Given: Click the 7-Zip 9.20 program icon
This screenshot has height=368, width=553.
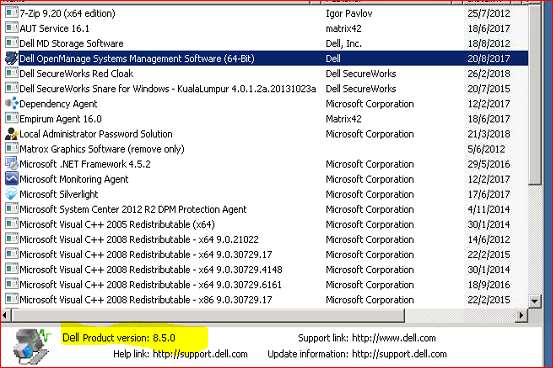Looking at the screenshot, I should (12, 13).
